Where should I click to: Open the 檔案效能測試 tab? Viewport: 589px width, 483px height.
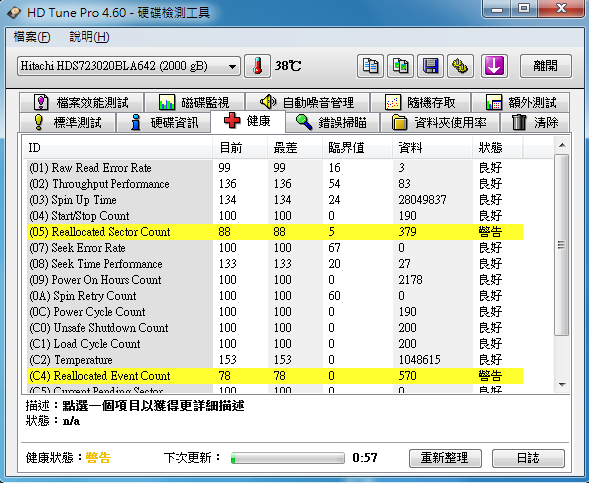pos(82,102)
